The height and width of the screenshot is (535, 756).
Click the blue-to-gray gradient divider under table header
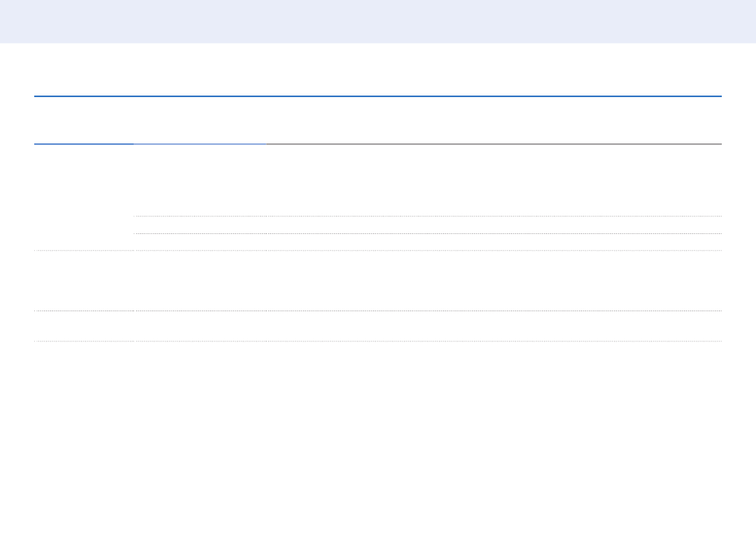(199, 144)
